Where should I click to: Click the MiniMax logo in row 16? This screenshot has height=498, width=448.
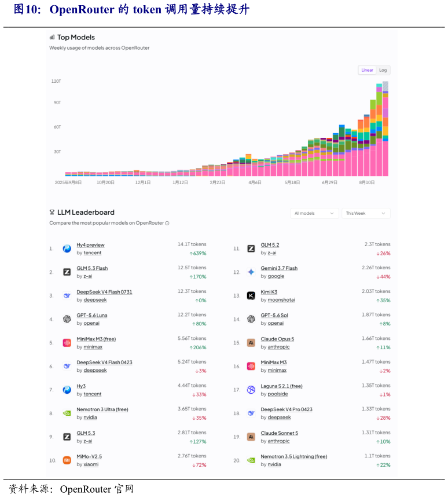(251, 366)
